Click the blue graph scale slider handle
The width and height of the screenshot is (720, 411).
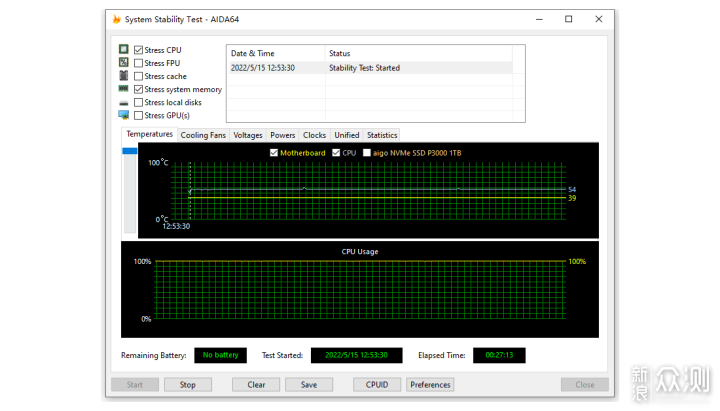(129, 151)
